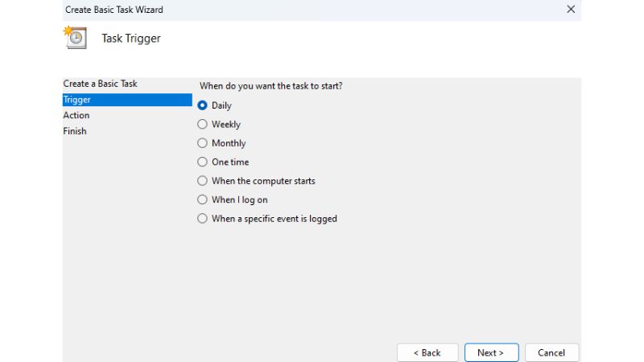The height and width of the screenshot is (362, 644).
Task: Select When the computer starts option
Action: [x=203, y=181]
